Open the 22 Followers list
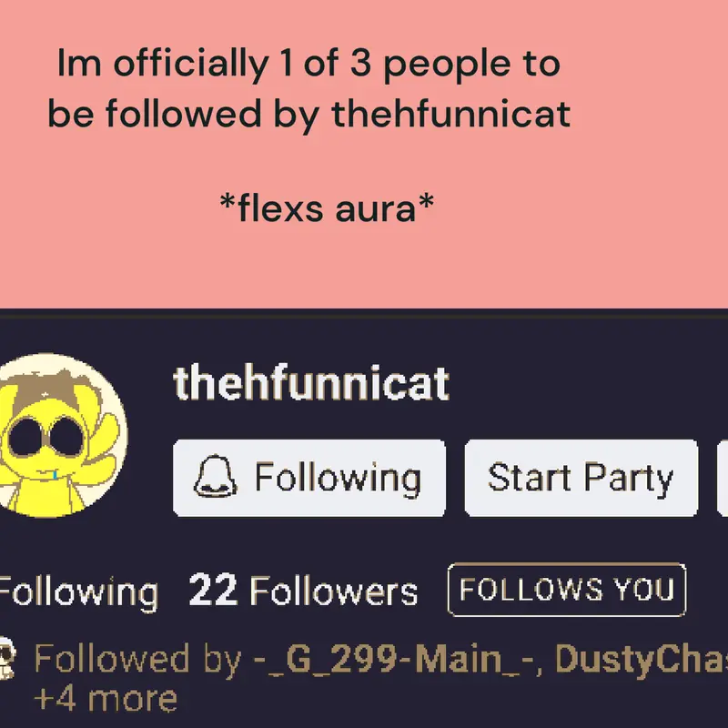The height and width of the screenshot is (728, 728). pos(303,591)
